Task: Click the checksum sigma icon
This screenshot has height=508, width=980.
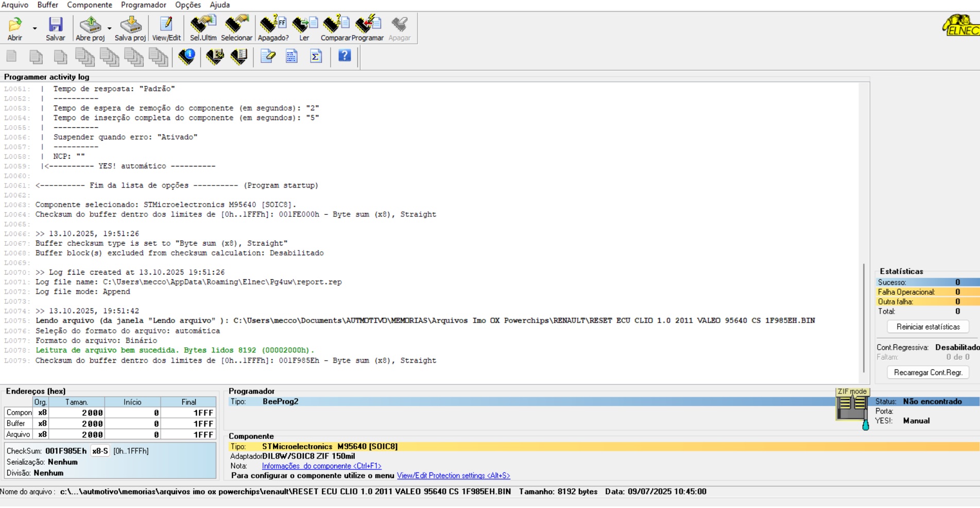Action: pos(316,56)
